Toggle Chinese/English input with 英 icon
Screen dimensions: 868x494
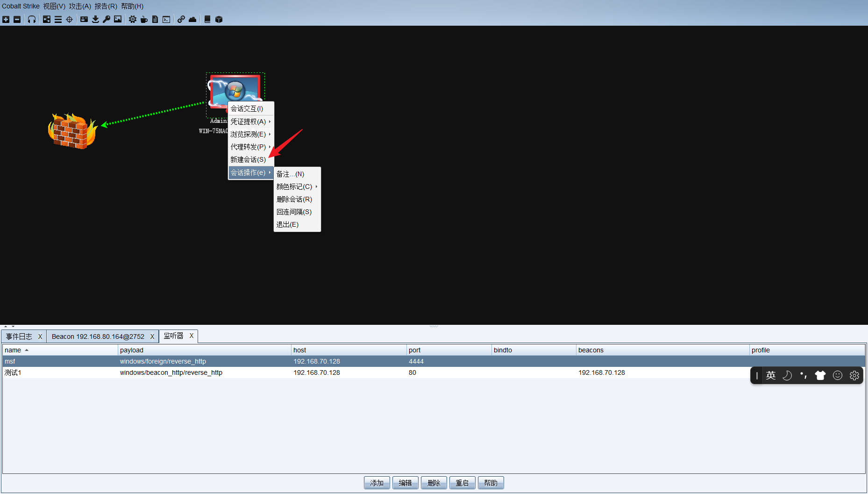(x=771, y=375)
